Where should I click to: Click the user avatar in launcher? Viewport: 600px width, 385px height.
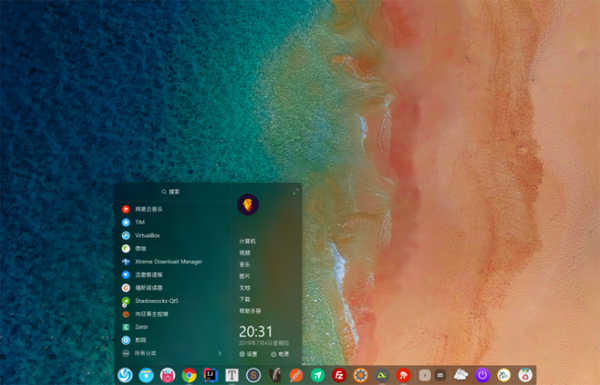pyautogui.click(x=248, y=204)
